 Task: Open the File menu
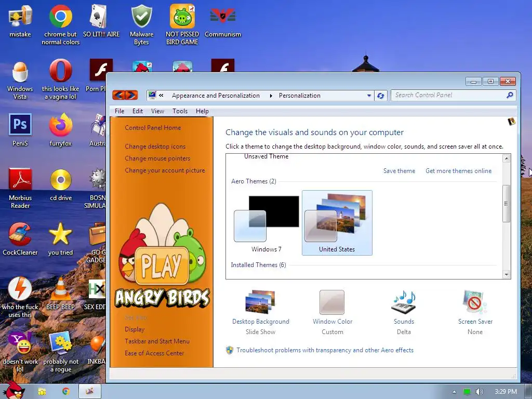pyautogui.click(x=119, y=111)
